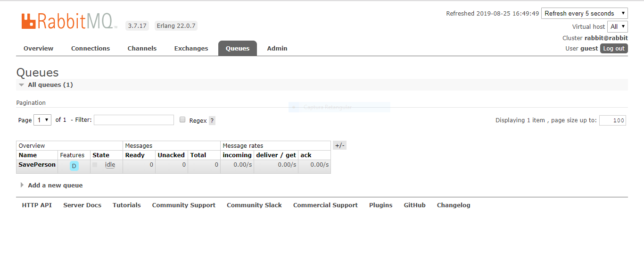The height and width of the screenshot is (271, 644).
Task: Open the GitHub link
Action: pyautogui.click(x=414, y=205)
